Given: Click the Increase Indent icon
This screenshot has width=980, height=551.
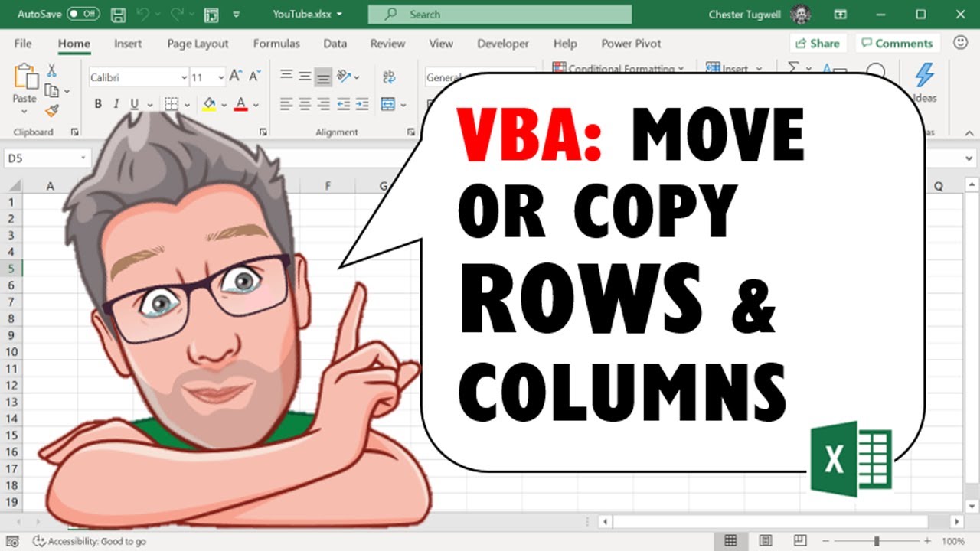Looking at the screenshot, I should tap(363, 104).
